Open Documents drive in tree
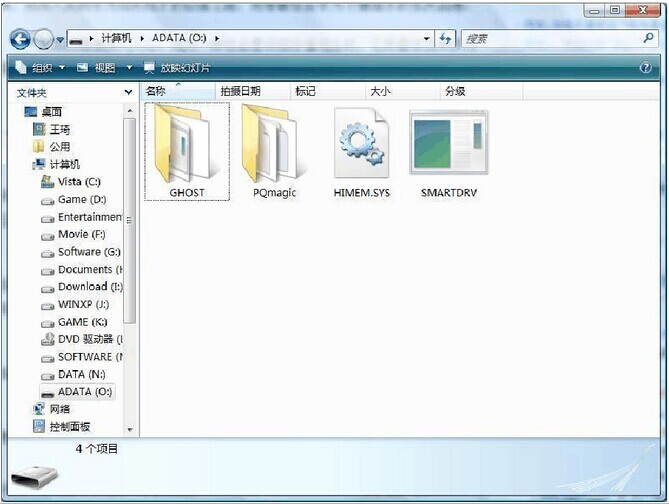Viewport: 669px width, 504px height. click(90, 269)
